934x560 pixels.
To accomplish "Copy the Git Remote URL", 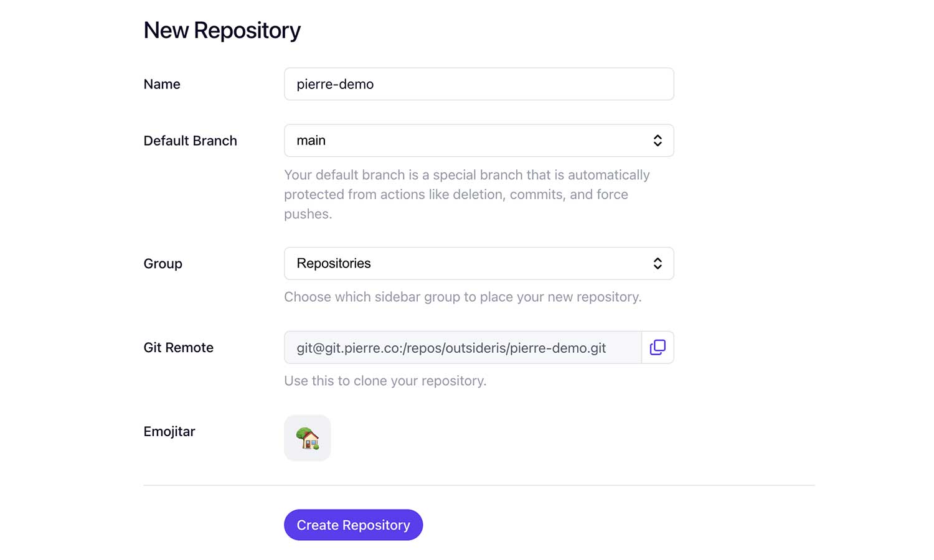I will pyautogui.click(x=658, y=347).
